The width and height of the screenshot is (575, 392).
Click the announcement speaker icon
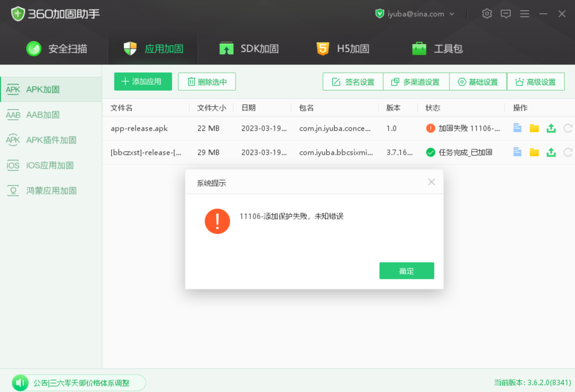[20, 383]
